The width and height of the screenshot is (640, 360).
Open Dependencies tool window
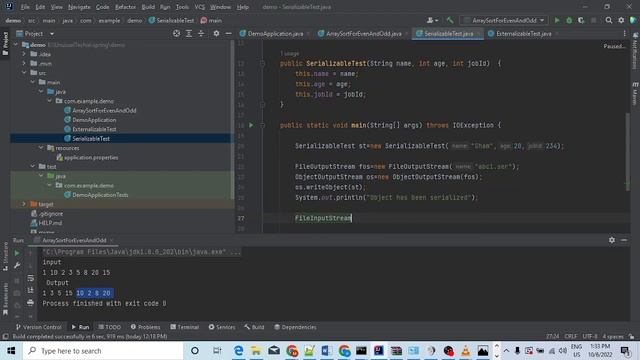tap(295, 327)
